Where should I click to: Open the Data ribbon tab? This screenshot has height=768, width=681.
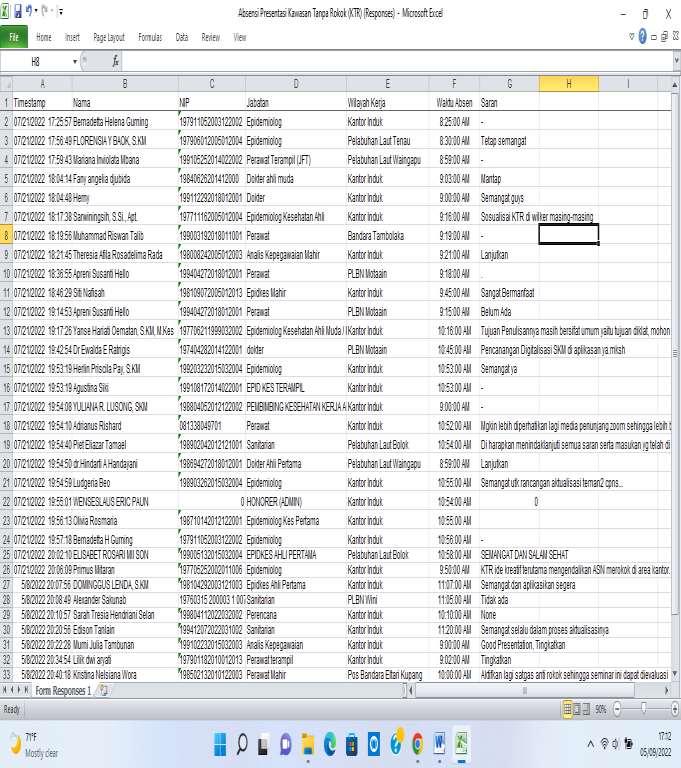[182, 37]
